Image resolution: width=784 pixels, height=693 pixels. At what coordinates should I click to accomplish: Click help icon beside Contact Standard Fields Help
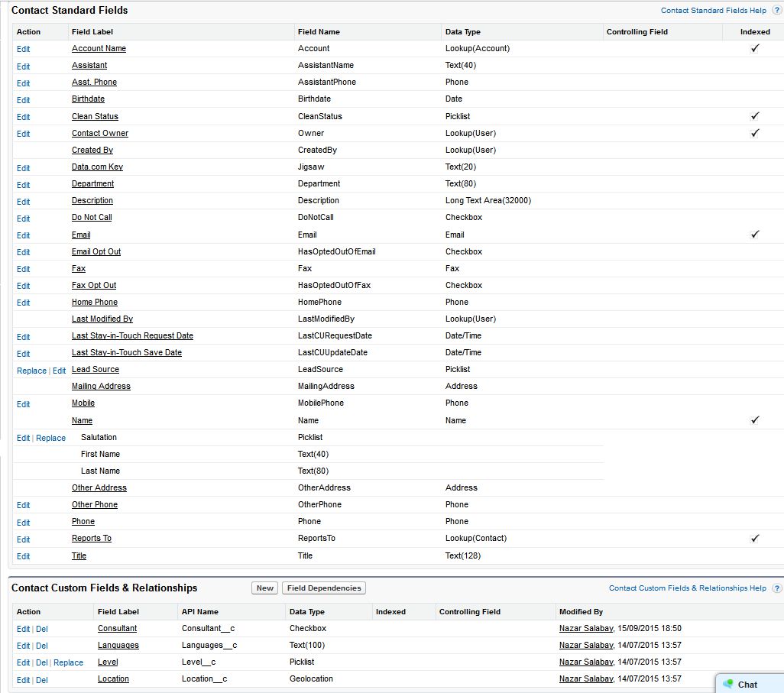(776, 11)
